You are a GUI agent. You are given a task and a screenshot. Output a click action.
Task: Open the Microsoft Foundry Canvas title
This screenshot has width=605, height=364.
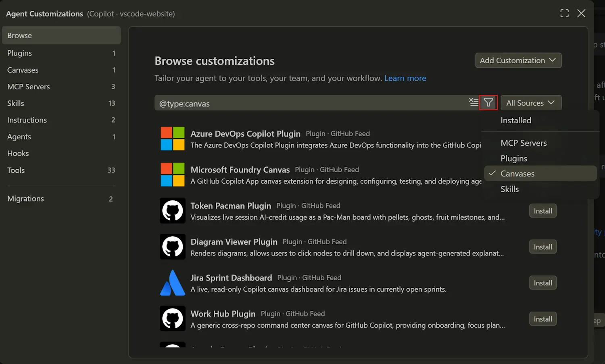[240, 170]
